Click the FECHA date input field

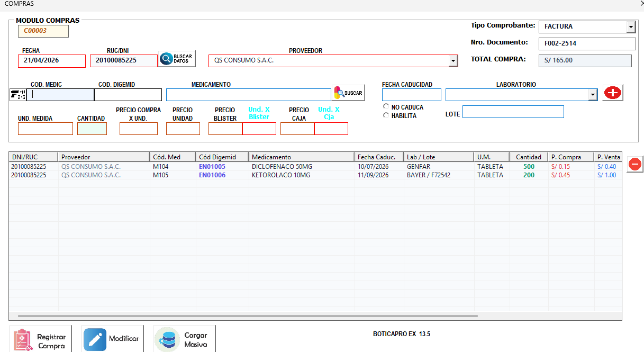(x=52, y=61)
